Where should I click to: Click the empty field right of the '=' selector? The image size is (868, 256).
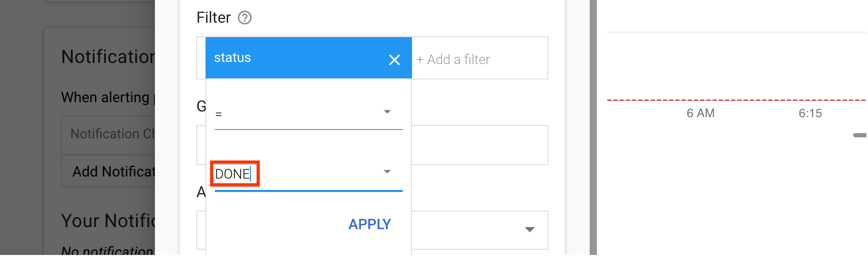(x=479, y=145)
